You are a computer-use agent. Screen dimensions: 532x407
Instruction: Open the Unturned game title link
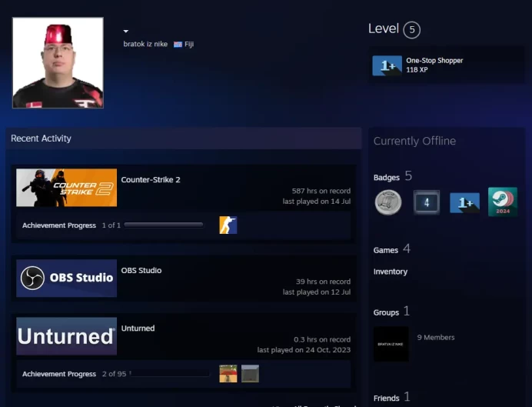[138, 329]
